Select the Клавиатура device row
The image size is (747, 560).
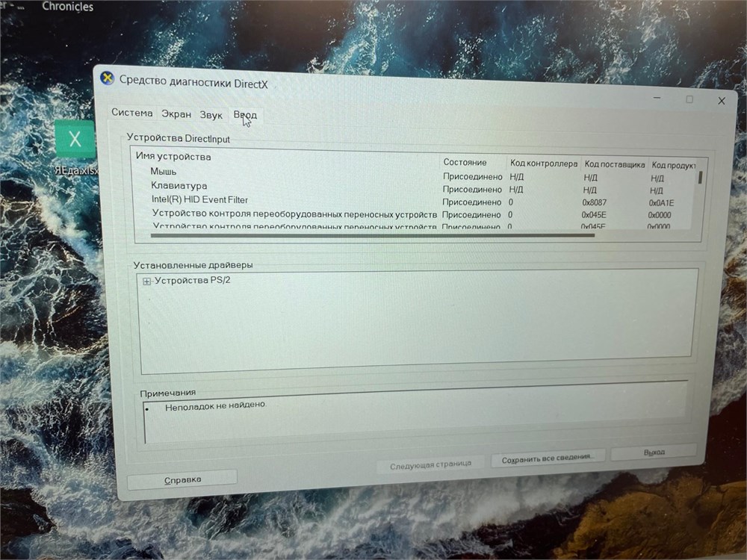click(179, 186)
